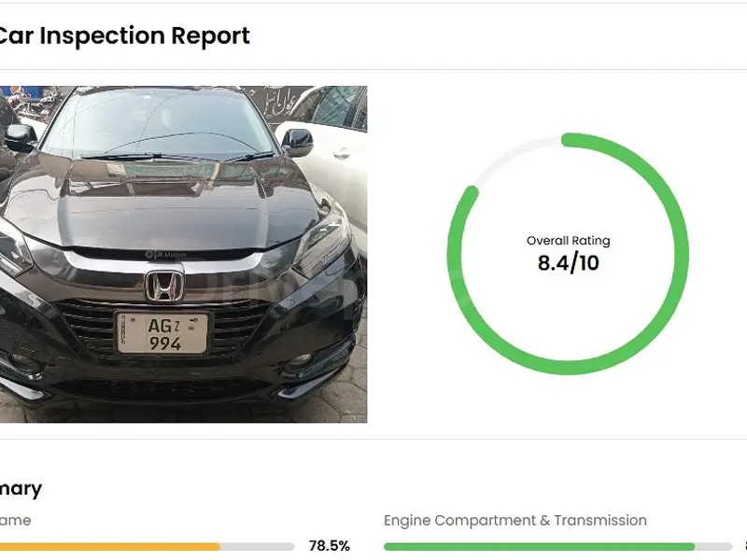Expand the Engine Compartment & Transmission section

[514, 520]
